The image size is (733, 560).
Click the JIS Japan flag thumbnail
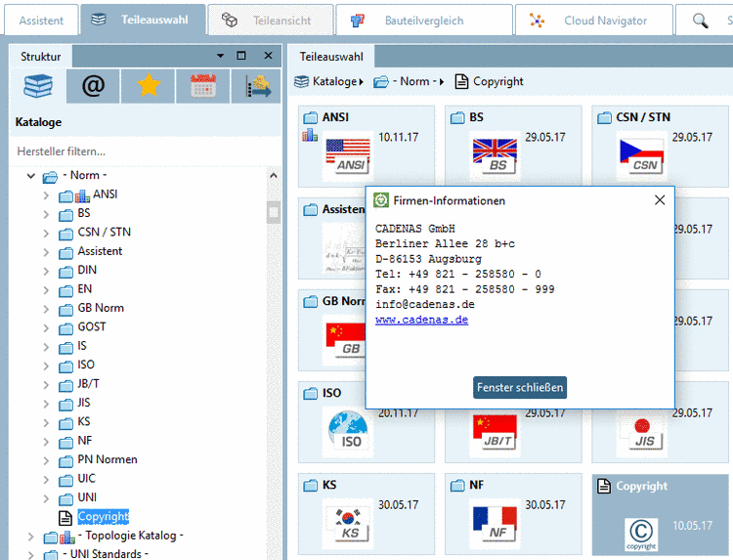pos(641,432)
